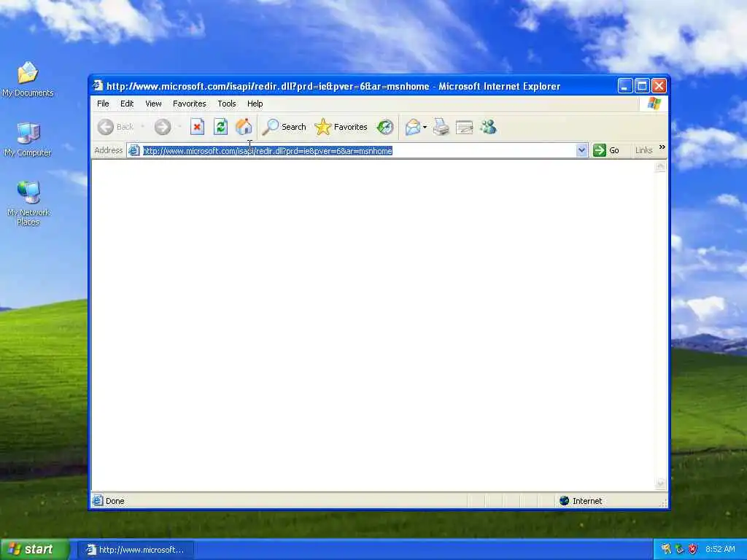Viewport: 747px width, 560px height.
Task: Expand the Links toolbar chevron
Action: click(x=662, y=147)
